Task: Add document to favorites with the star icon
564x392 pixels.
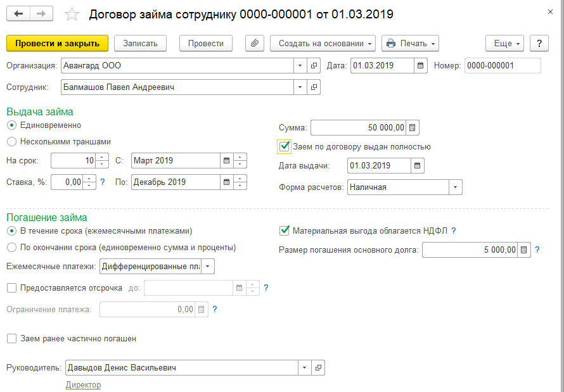Action: point(72,15)
